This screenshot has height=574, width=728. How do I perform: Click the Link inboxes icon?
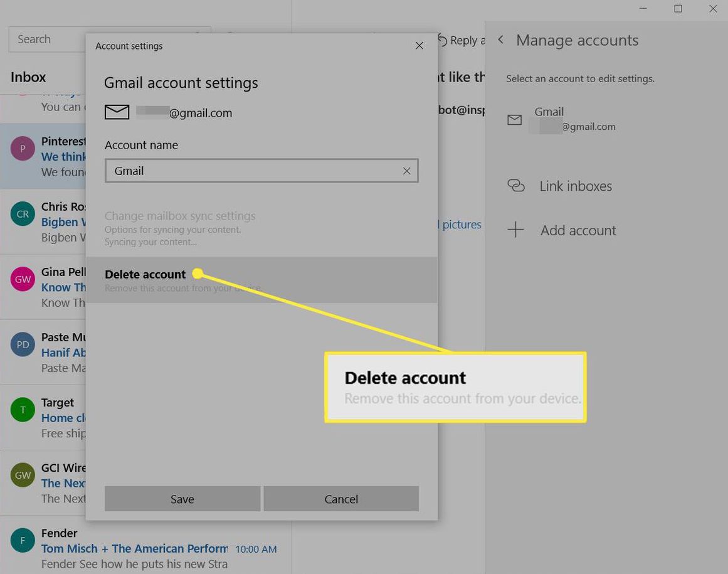515,186
